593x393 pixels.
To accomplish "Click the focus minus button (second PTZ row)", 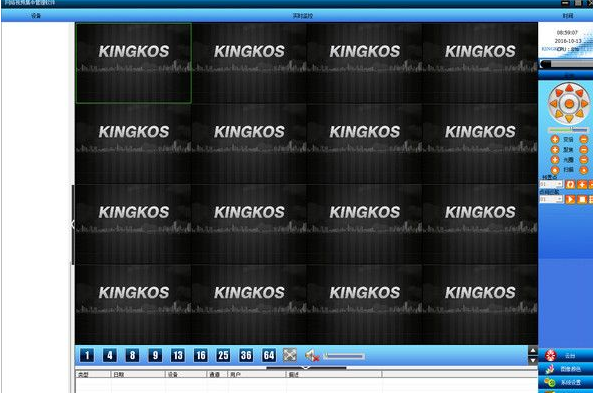I will [584, 149].
